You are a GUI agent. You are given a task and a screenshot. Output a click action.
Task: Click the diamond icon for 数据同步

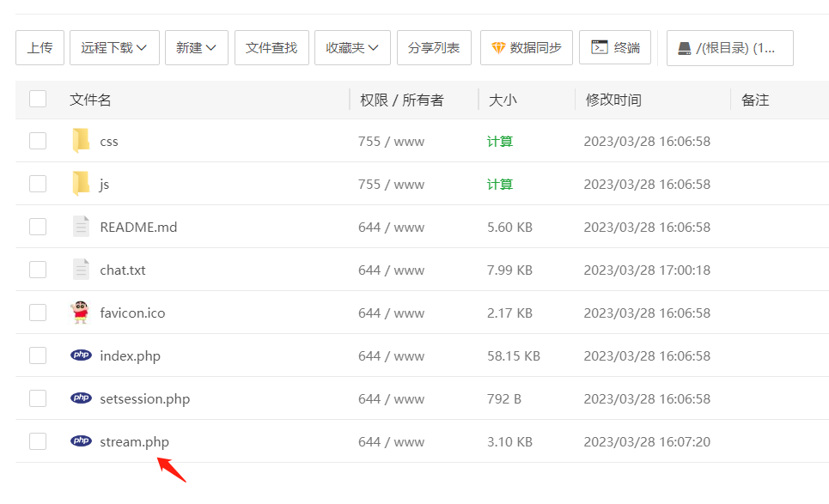click(498, 48)
